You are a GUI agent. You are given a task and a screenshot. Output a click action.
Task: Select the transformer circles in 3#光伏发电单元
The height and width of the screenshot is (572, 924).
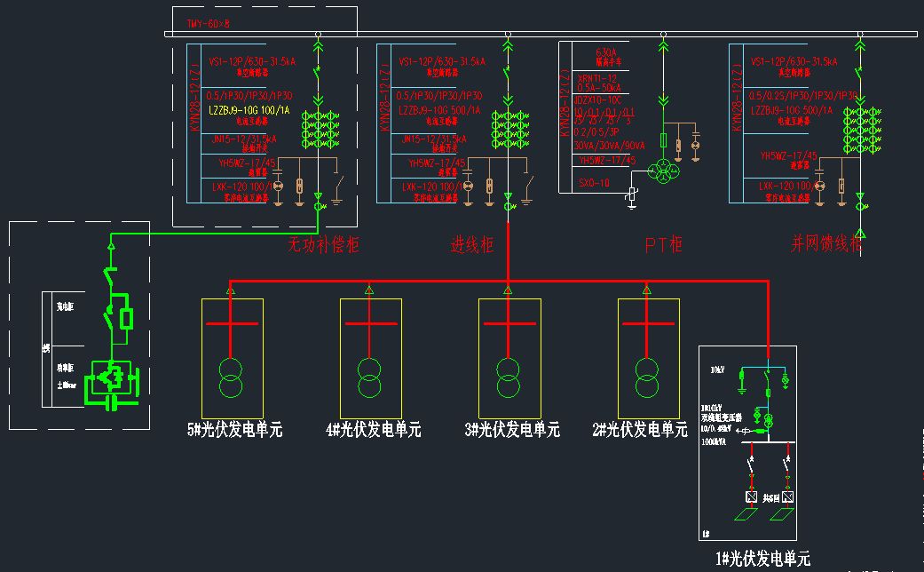[x=509, y=380]
